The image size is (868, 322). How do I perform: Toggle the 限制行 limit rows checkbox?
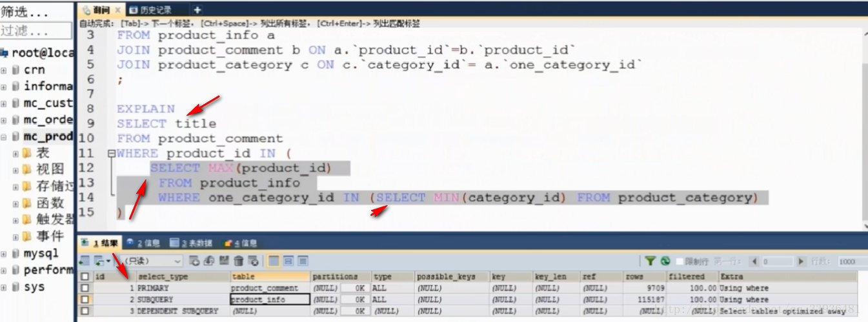(x=680, y=261)
